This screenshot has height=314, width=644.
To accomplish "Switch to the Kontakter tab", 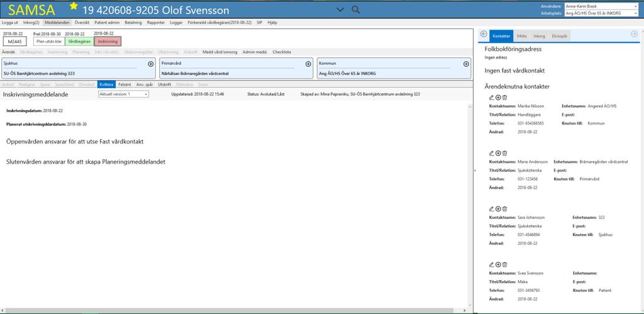I will 501,36.
